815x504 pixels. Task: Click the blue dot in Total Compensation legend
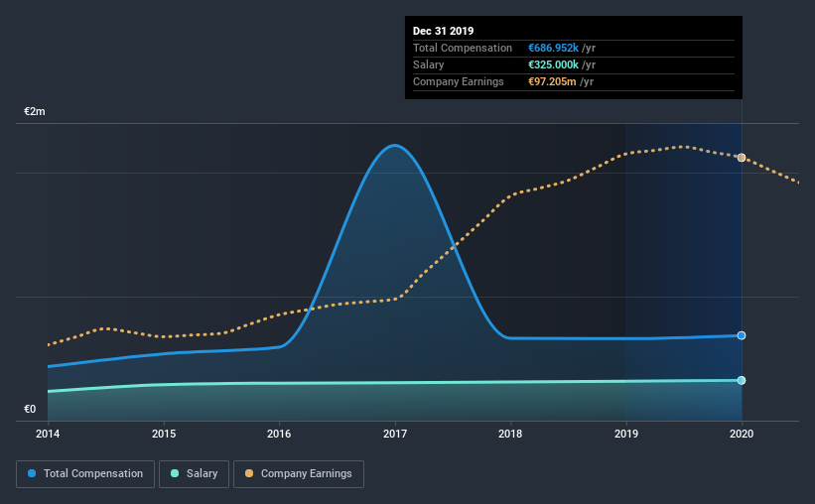(32, 473)
